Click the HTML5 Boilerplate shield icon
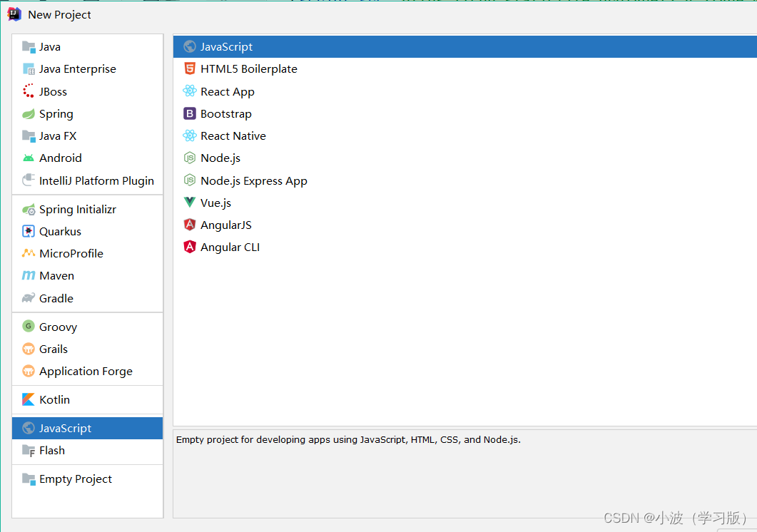The width and height of the screenshot is (757, 532). (x=190, y=69)
